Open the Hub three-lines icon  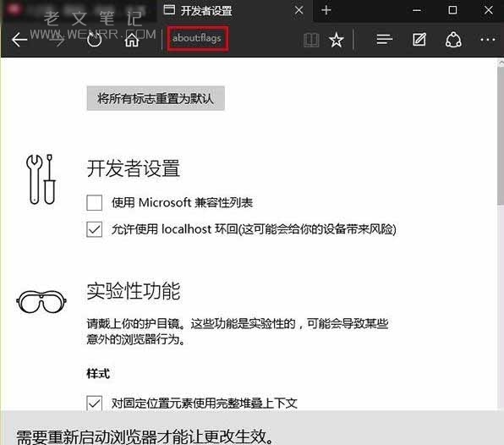385,40
